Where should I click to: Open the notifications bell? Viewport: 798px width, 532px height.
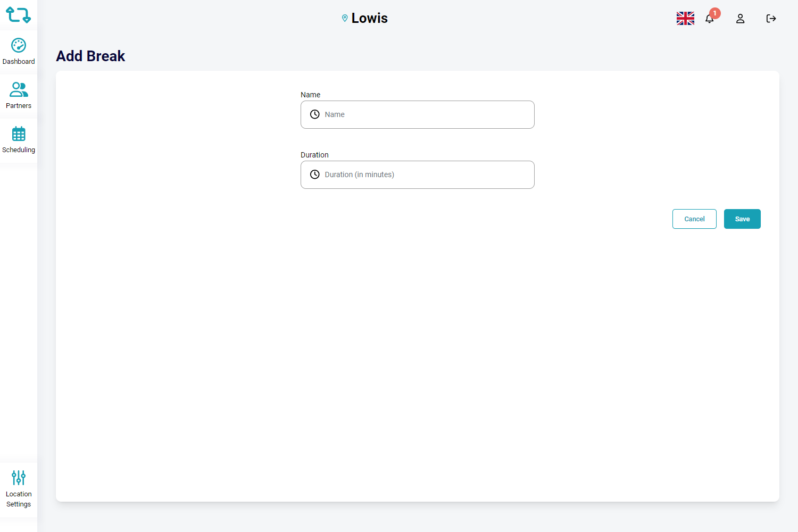(x=710, y=19)
